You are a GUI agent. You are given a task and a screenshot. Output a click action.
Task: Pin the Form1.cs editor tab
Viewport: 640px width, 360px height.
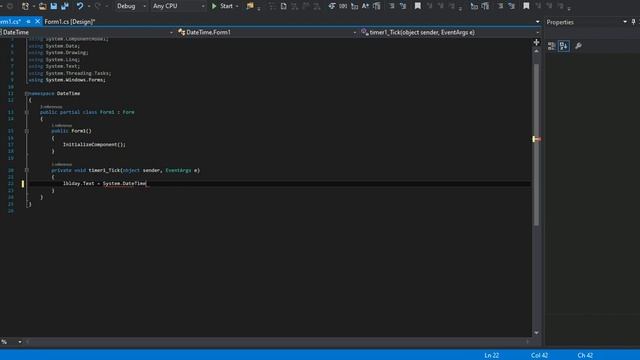pyautogui.click(x=28, y=22)
